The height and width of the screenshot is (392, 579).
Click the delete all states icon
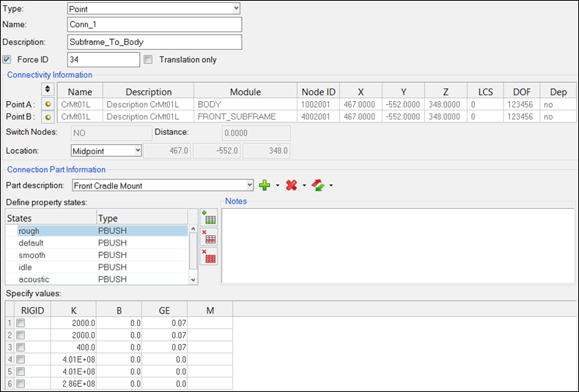pyautogui.click(x=210, y=256)
